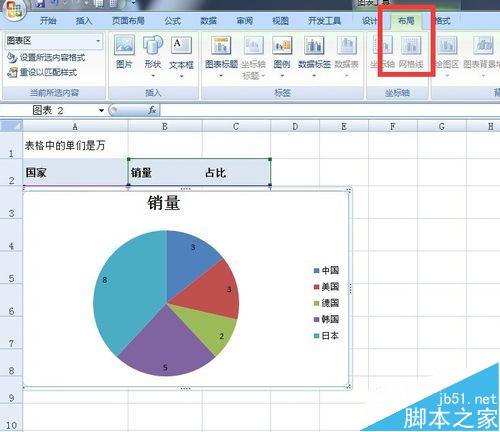Select column C header
This screenshot has width=500, height=432.
[236, 126]
